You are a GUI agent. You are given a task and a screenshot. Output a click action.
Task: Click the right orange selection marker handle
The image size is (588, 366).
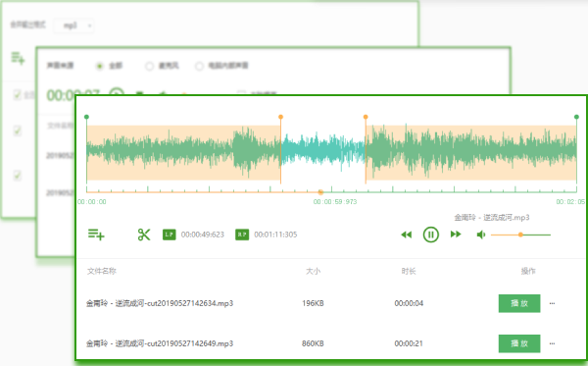pyautogui.click(x=366, y=117)
